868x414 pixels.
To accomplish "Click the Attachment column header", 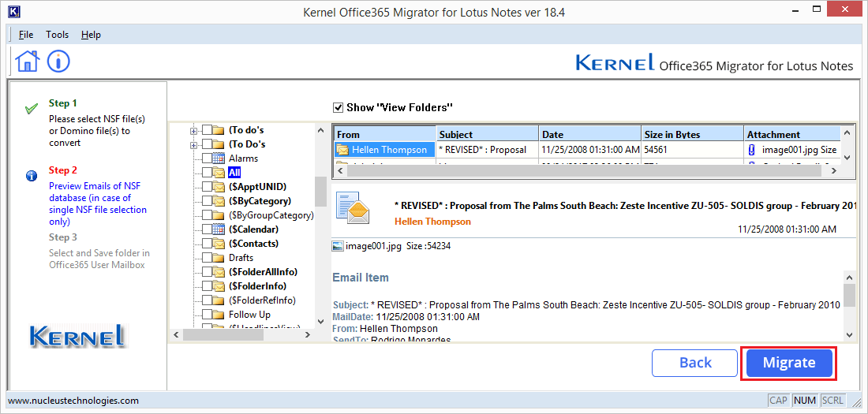I will click(792, 134).
